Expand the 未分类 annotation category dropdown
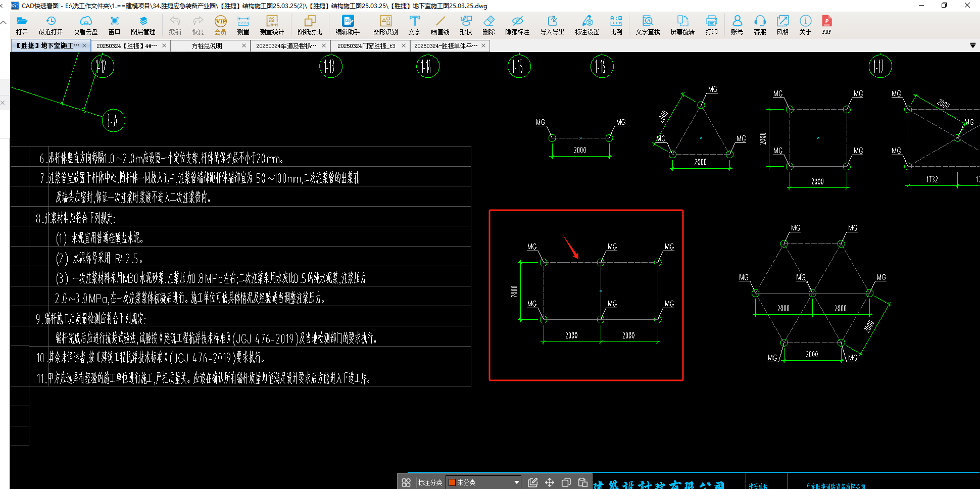Viewport: 980px width, 489px height. click(x=516, y=482)
